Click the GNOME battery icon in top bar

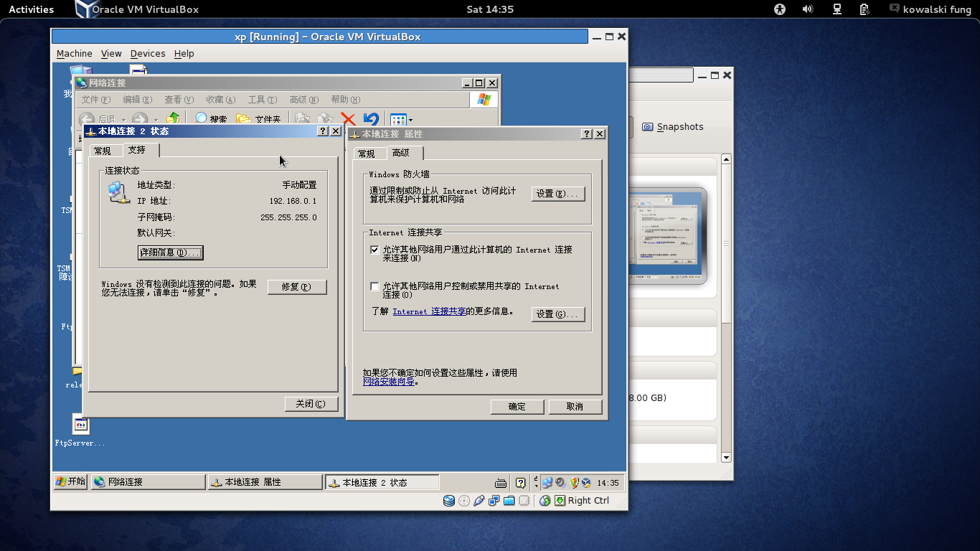click(864, 9)
